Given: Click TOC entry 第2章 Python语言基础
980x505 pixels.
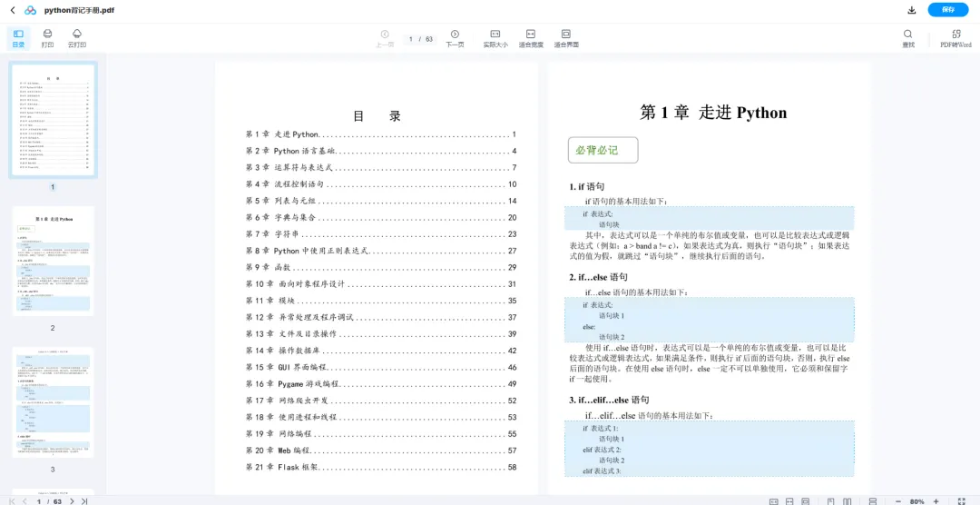Looking at the screenshot, I should click(381, 151).
